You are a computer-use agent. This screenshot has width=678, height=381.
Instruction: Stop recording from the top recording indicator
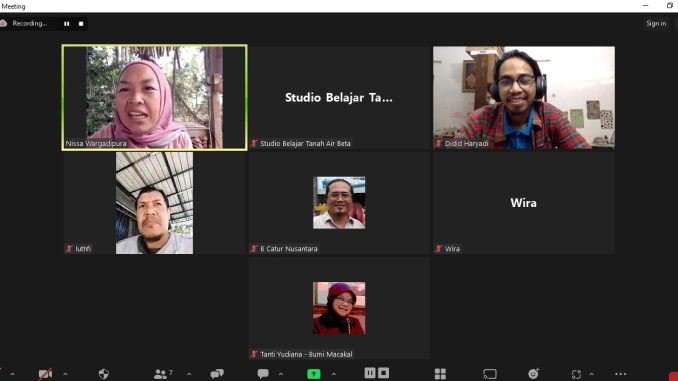(x=81, y=24)
